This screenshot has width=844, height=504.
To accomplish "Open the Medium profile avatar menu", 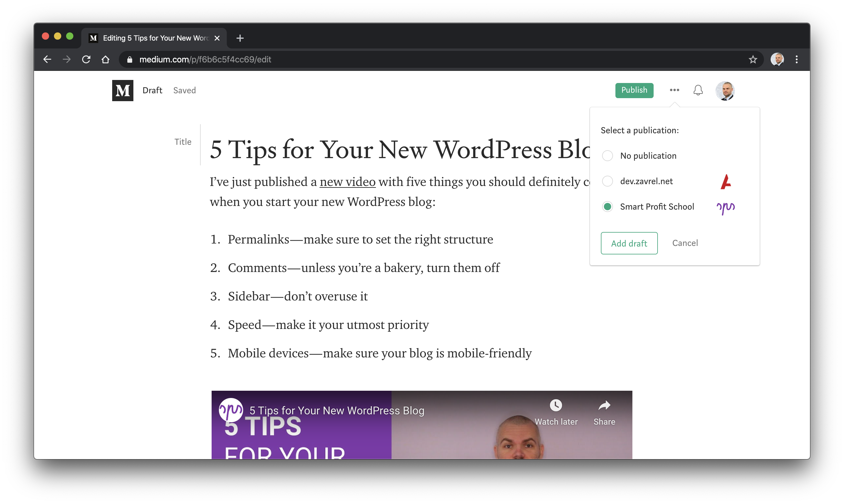I will 725,90.
